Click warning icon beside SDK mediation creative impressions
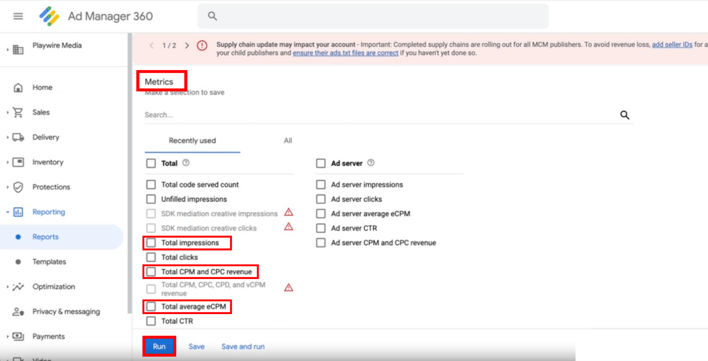Image resolution: width=708 pixels, height=361 pixels. pos(289,212)
